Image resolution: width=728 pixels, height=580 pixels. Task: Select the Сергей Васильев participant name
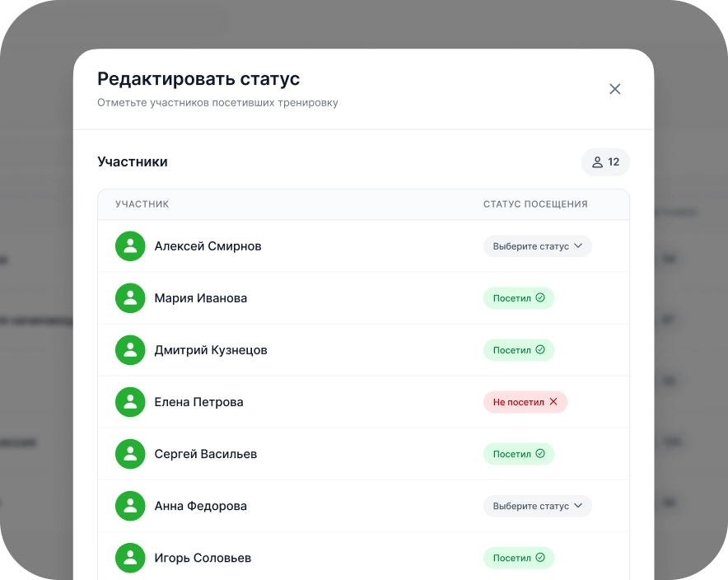206,454
